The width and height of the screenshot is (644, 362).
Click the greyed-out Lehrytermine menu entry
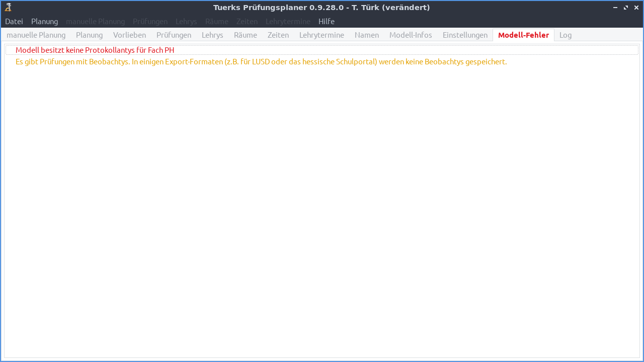pyautogui.click(x=288, y=21)
